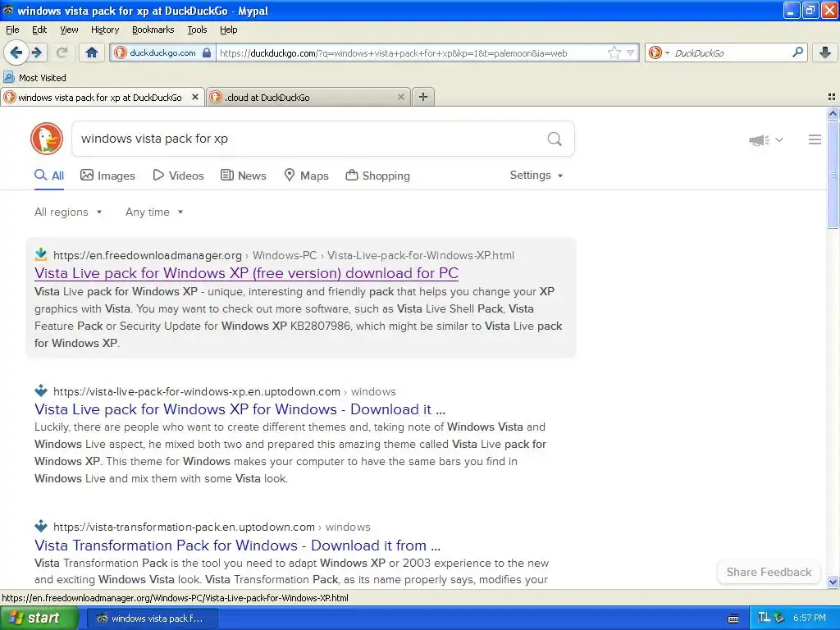Open the Tools menu

coord(197,30)
